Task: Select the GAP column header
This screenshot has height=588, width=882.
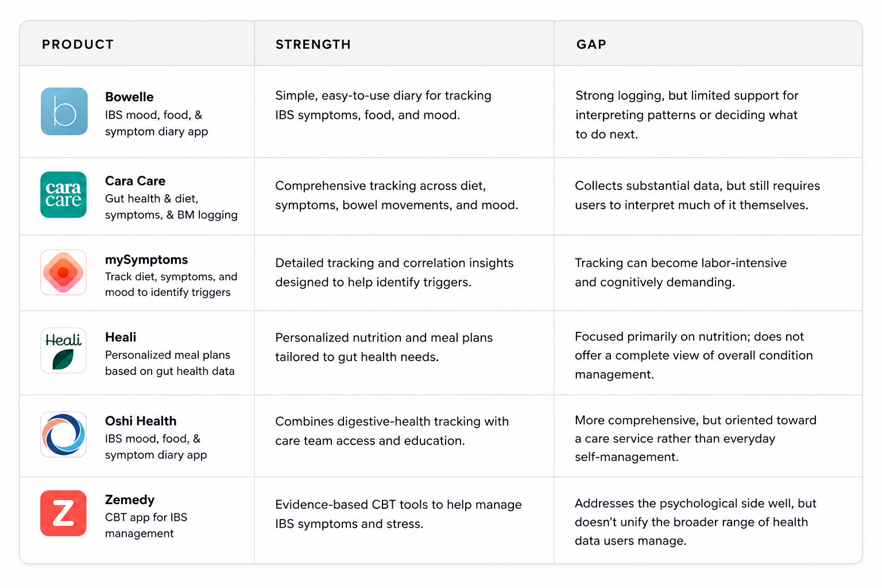Action: pos(591,44)
